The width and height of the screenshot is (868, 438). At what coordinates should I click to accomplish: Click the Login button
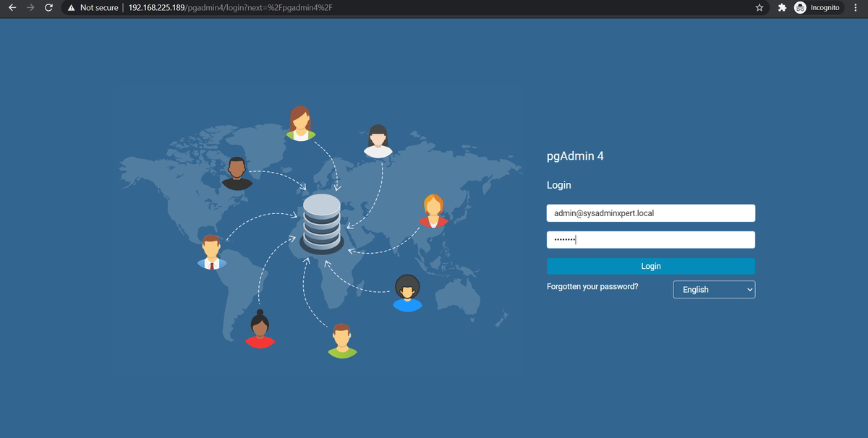pyautogui.click(x=650, y=266)
